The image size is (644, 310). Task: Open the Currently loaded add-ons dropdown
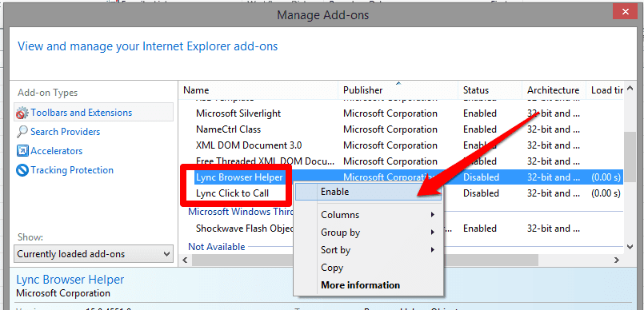click(x=94, y=254)
